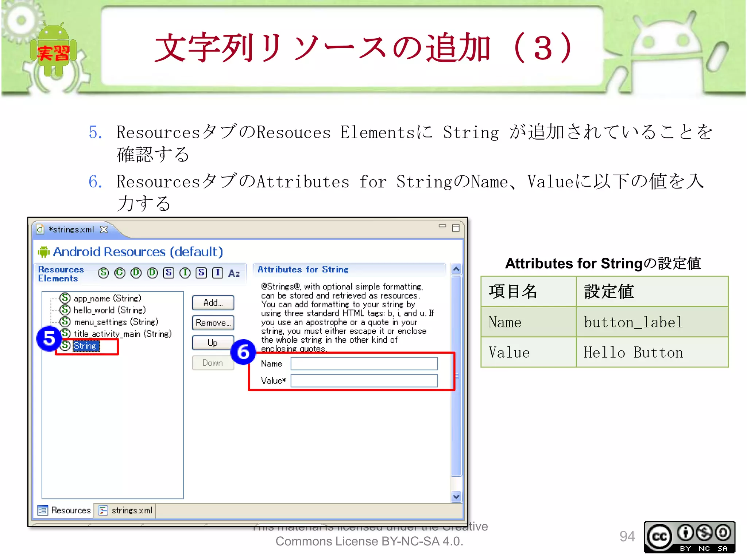Toggle the blue square I Integer Array icon
The height and width of the screenshot is (560, 747).
[x=218, y=273]
